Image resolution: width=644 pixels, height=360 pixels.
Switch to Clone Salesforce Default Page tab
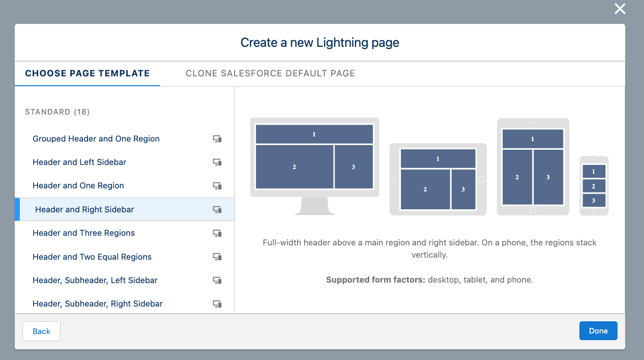(270, 73)
